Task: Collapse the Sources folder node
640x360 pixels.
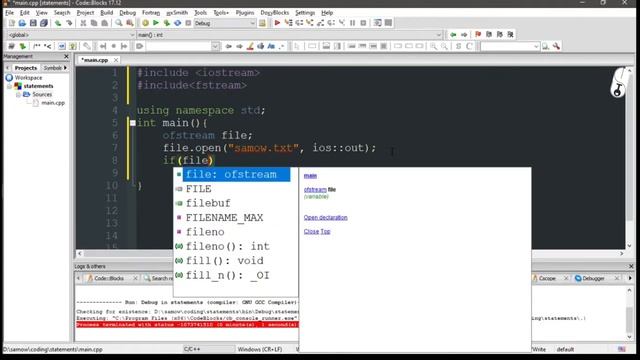Action: tap(18, 95)
